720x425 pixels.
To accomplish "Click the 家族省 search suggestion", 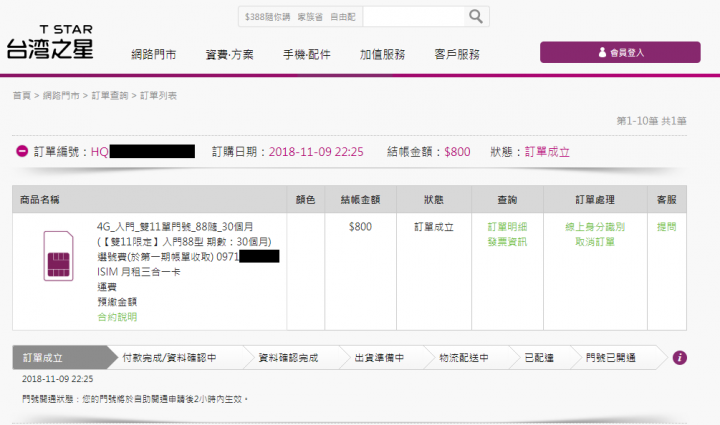I will [x=310, y=17].
